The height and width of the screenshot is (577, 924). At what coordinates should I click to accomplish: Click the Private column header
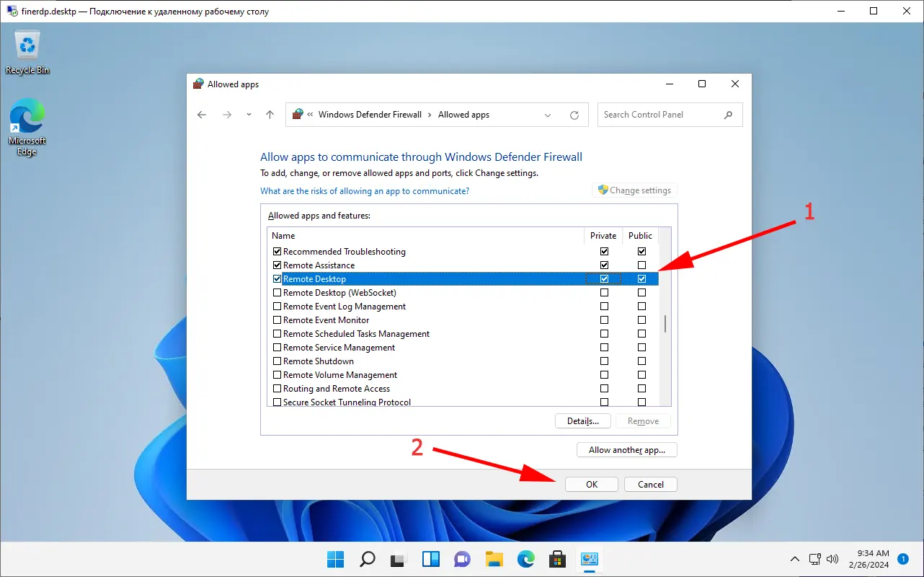(603, 236)
